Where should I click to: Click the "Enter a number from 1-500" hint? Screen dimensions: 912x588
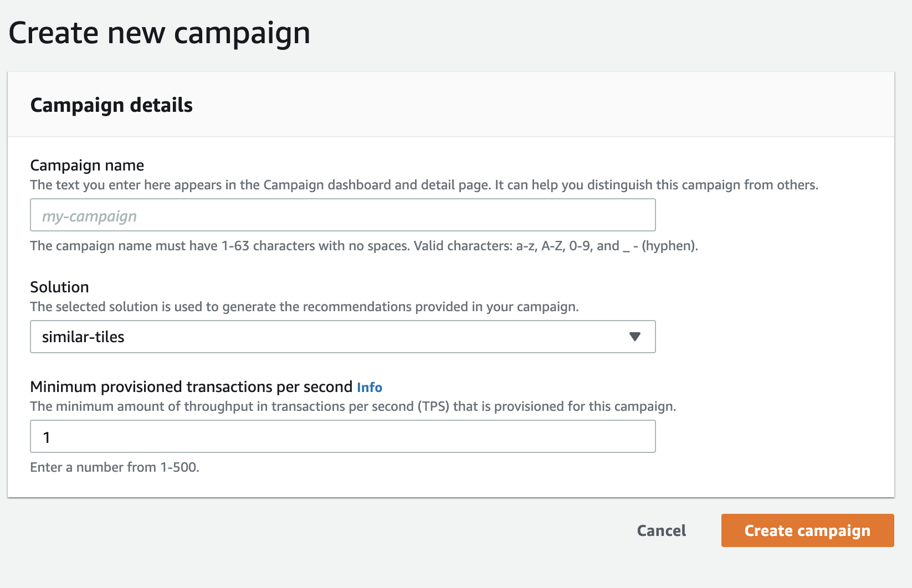click(x=115, y=467)
